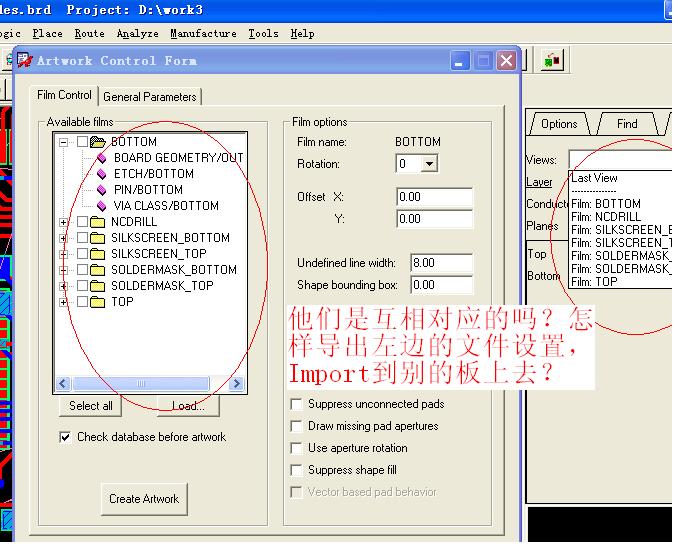Viewport: 674px width, 544px height.
Task: Enable Use aperture rotation
Action: (296, 448)
